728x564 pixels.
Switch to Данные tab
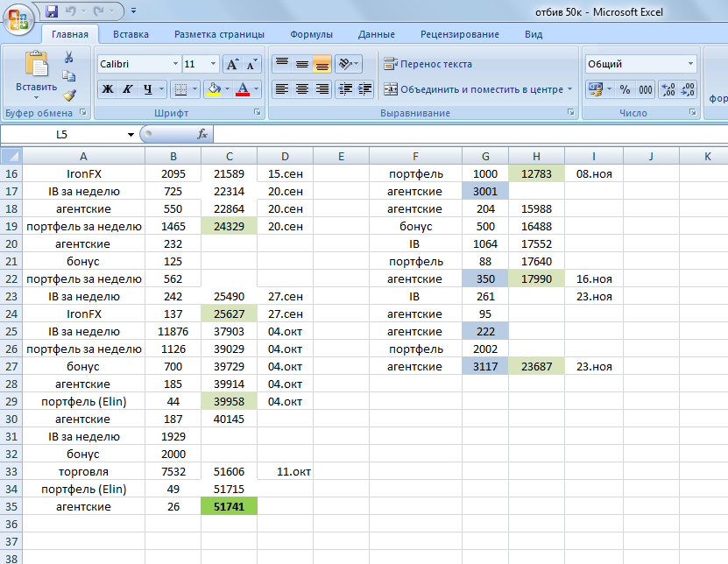(376, 34)
